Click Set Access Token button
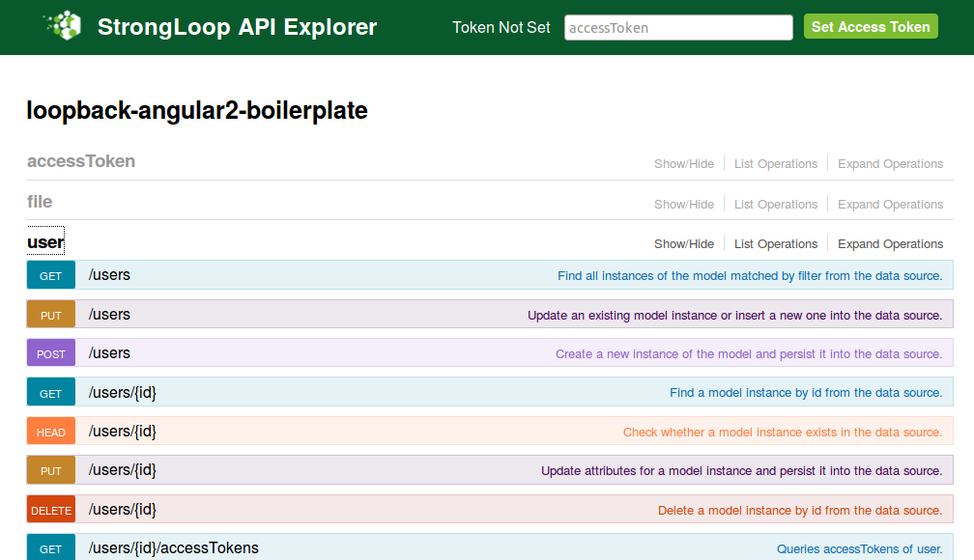 click(x=871, y=27)
